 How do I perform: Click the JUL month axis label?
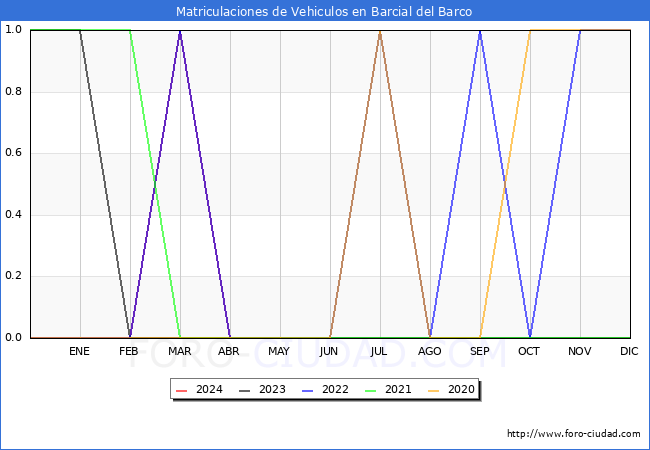(379, 351)
